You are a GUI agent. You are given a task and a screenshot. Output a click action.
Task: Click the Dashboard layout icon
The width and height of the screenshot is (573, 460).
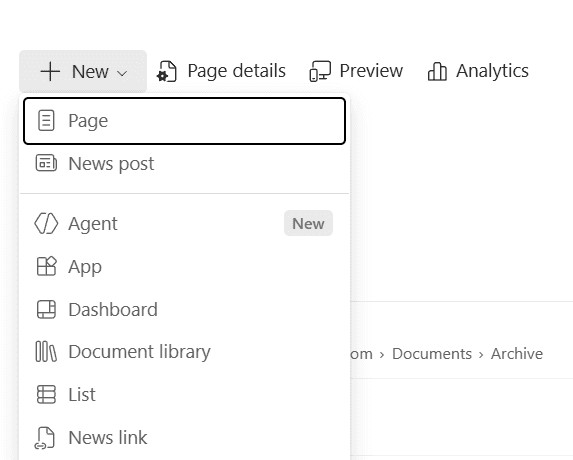tap(46, 309)
